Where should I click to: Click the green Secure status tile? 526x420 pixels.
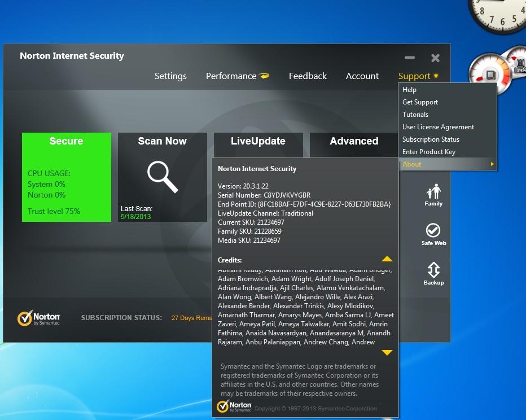[67, 177]
